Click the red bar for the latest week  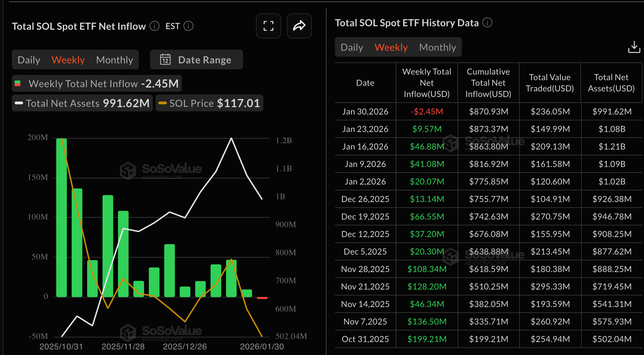262,298
